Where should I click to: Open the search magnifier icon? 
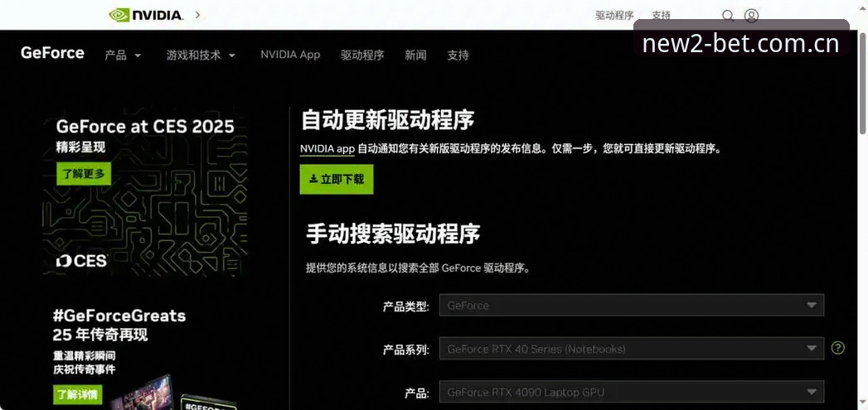[728, 16]
